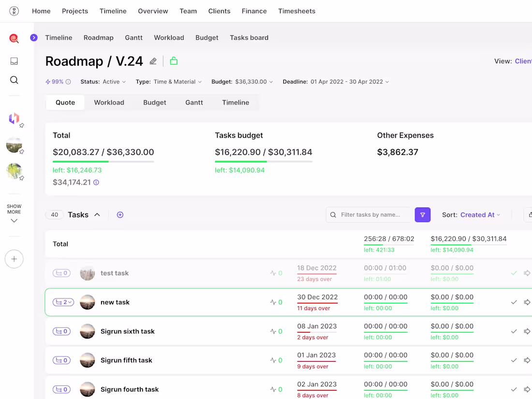Open info icon next to 99%
Screen dimensions: 532x399
[68, 82]
